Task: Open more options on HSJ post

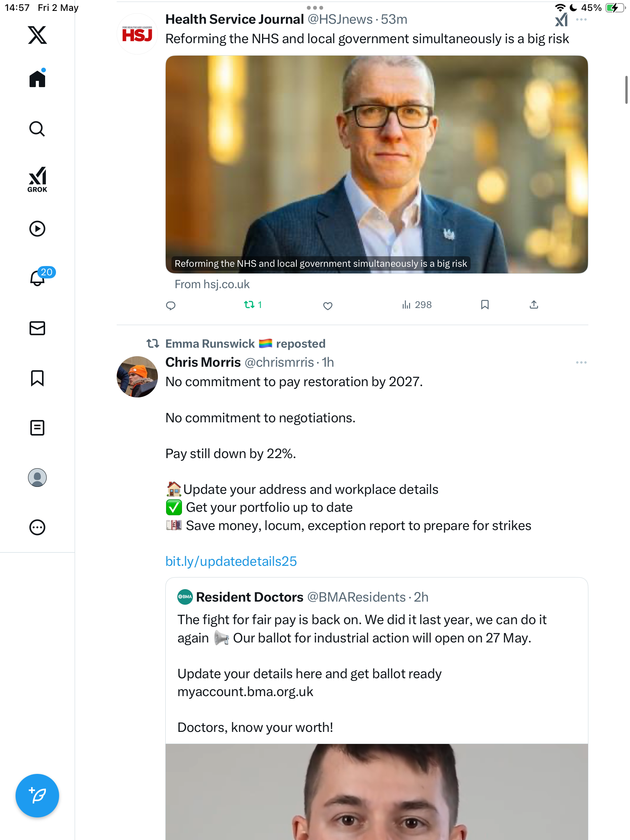Action: pos(581,19)
